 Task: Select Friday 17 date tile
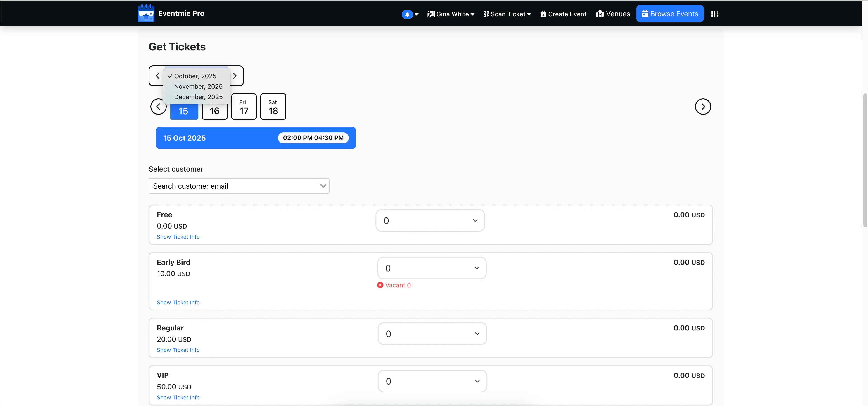point(244,107)
